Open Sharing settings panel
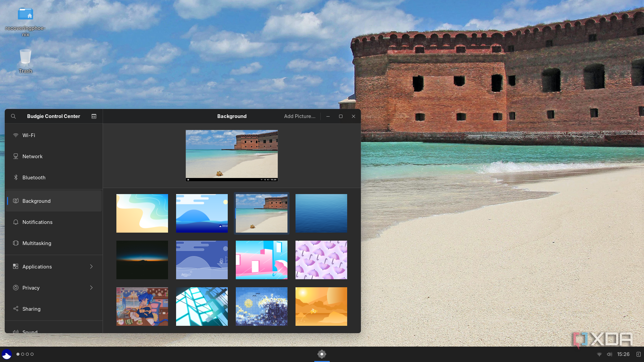Viewport: 644px width, 362px height. [x=54, y=309]
